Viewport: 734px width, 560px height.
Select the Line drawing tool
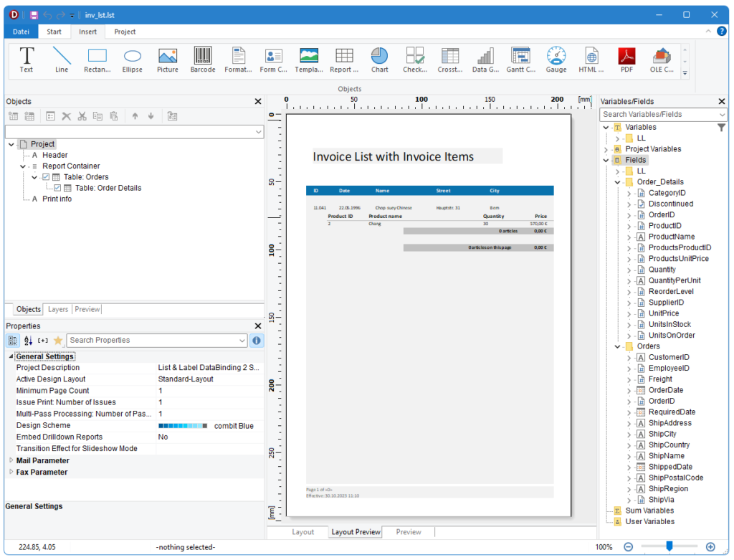tap(62, 60)
